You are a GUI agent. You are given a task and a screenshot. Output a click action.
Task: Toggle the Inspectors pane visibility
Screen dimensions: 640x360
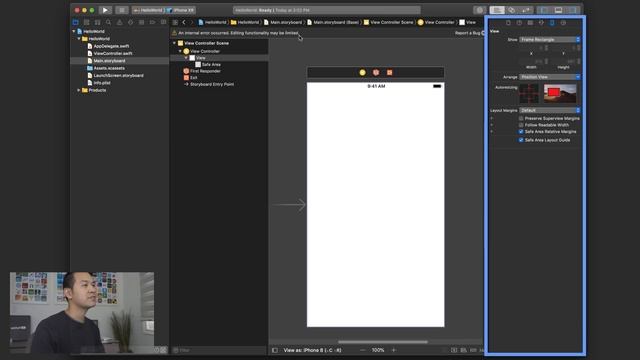pos(572,10)
